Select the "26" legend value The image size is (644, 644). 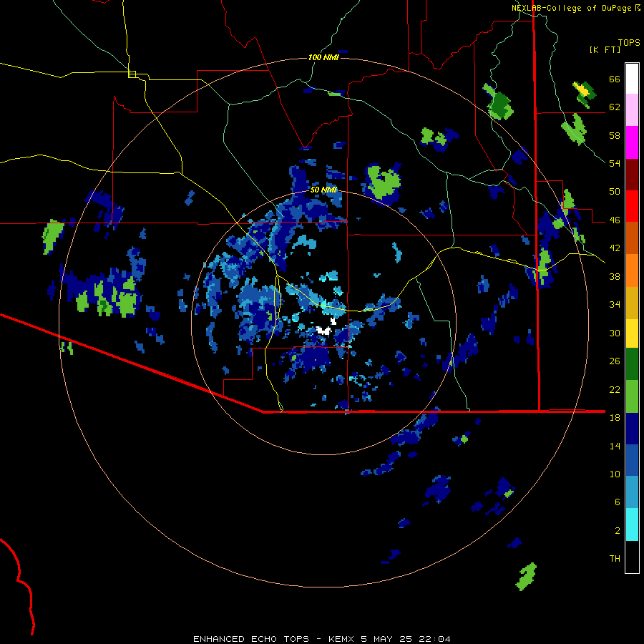click(615, 361)
